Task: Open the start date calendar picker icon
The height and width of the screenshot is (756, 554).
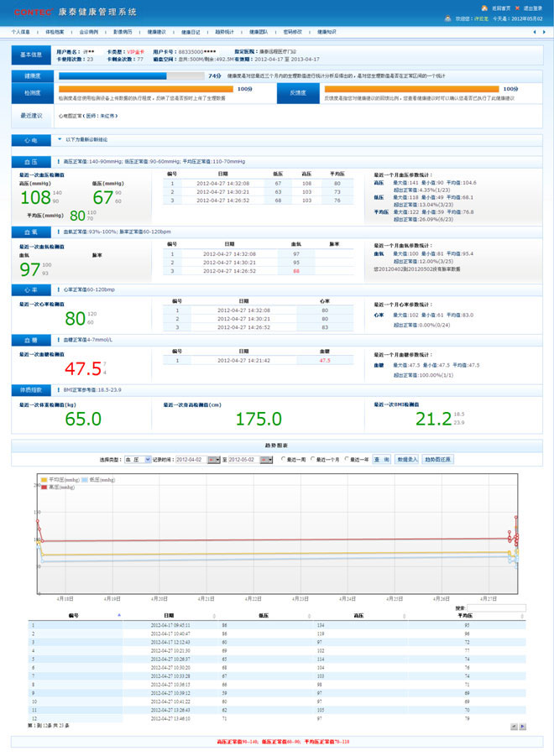Action: (213, 460)
